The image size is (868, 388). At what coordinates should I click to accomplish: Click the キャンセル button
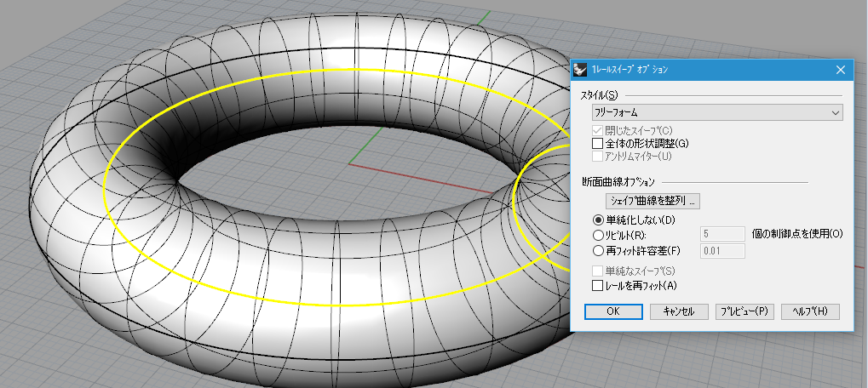679,311
